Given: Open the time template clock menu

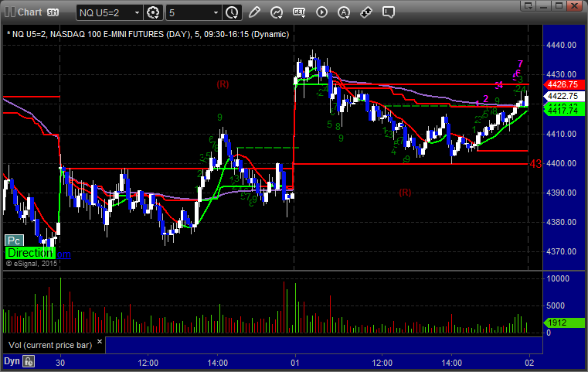Looking at the screenshot, I should click(x=232, y=13).
